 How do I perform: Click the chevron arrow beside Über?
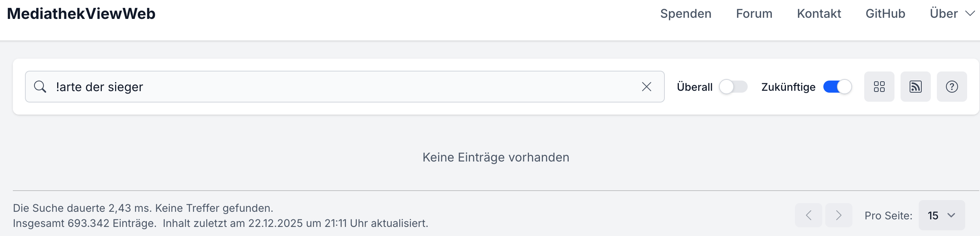970,14
